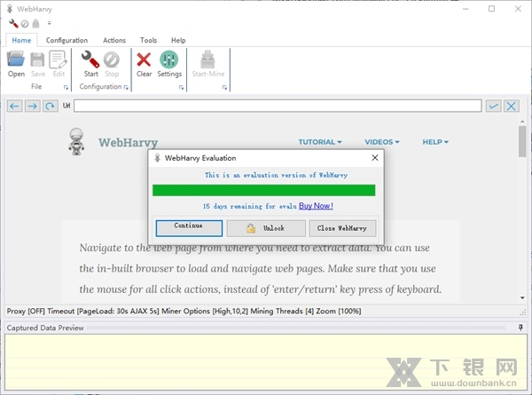
Task: Click the Proxy [OFF] status text
Action: click(26, 311)
